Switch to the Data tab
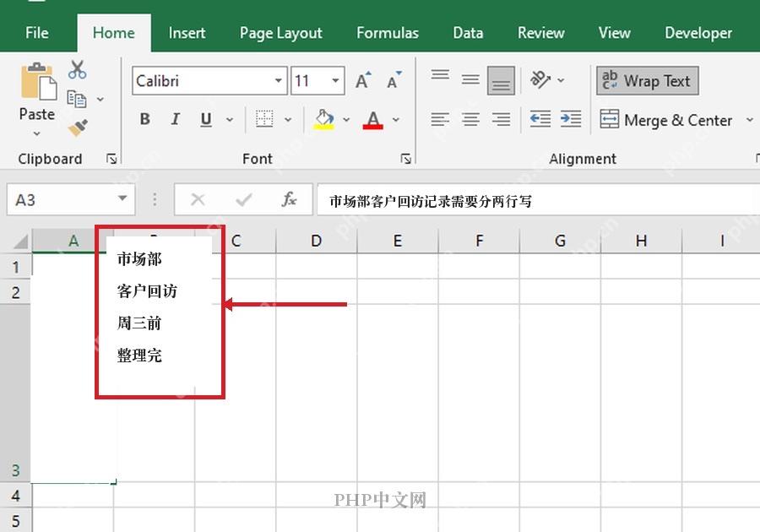Viewport: 760px width, 532px height. [468, 33]
